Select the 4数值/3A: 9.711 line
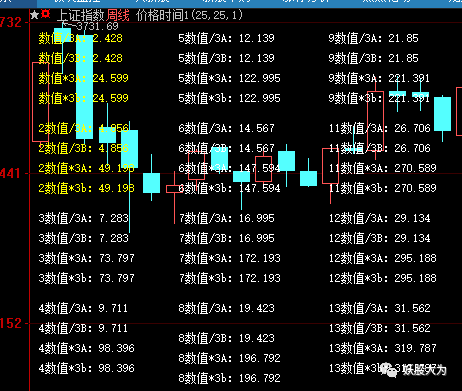462x391 pixels. click(83, 308)
